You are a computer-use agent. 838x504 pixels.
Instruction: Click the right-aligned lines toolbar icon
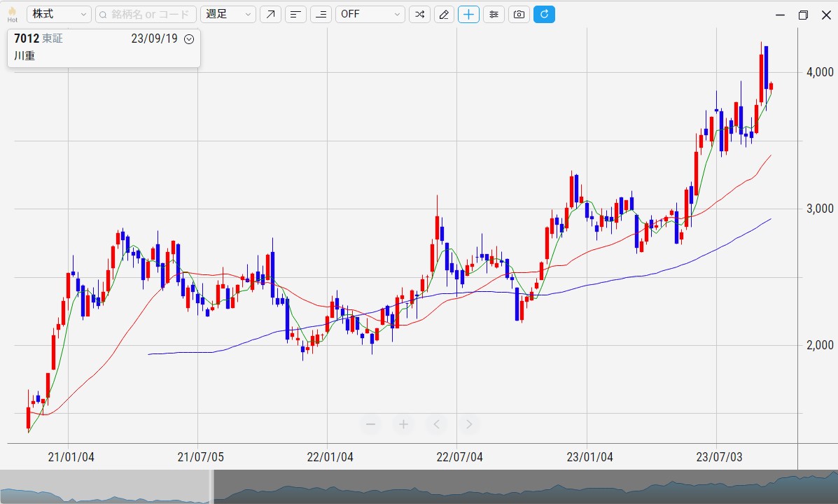pos(321,14)
